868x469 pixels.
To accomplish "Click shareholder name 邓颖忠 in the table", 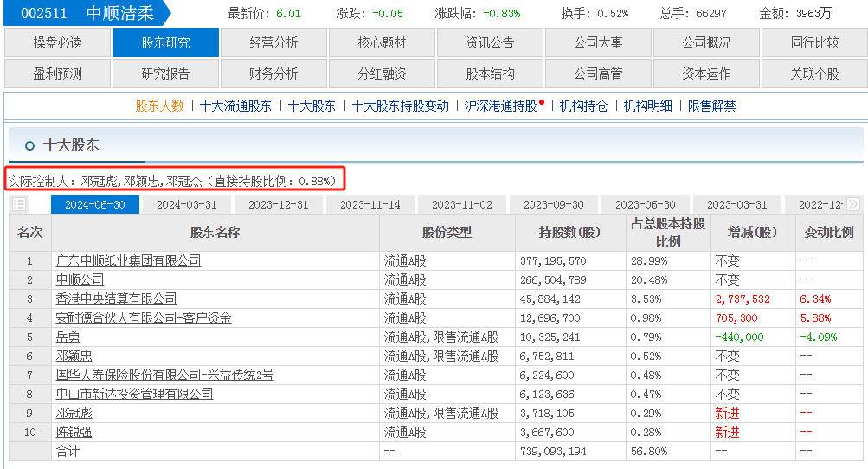I will (74, 356).
